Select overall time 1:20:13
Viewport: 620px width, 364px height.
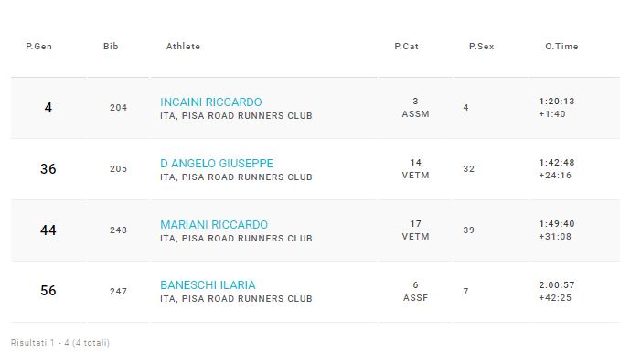click(x=557, y=102)
